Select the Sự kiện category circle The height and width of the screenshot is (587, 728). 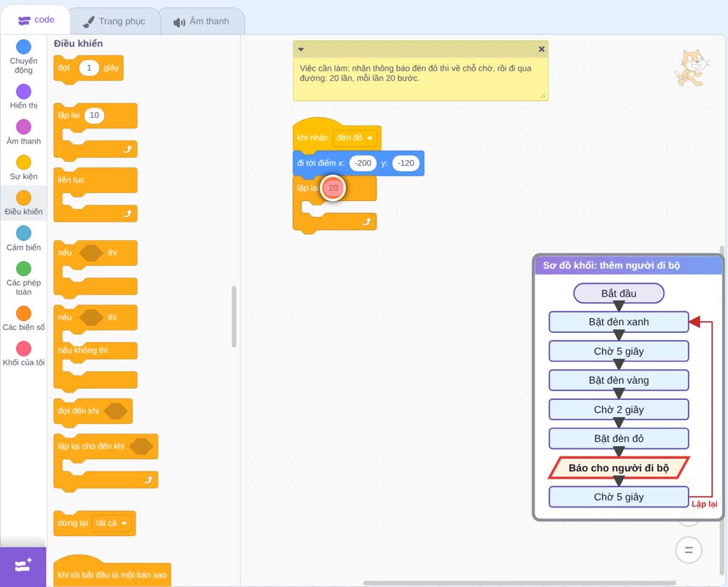pyautogui.click(x=23, y=162)
